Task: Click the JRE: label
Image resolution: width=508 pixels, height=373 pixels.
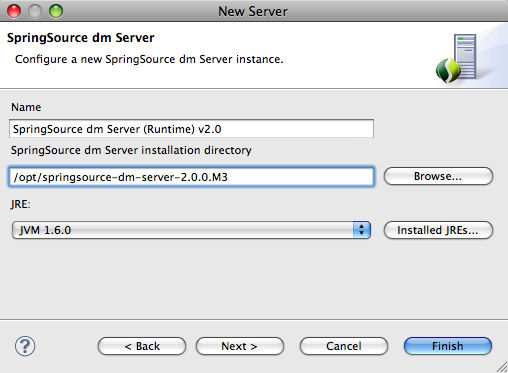Action: click(21, 204)
